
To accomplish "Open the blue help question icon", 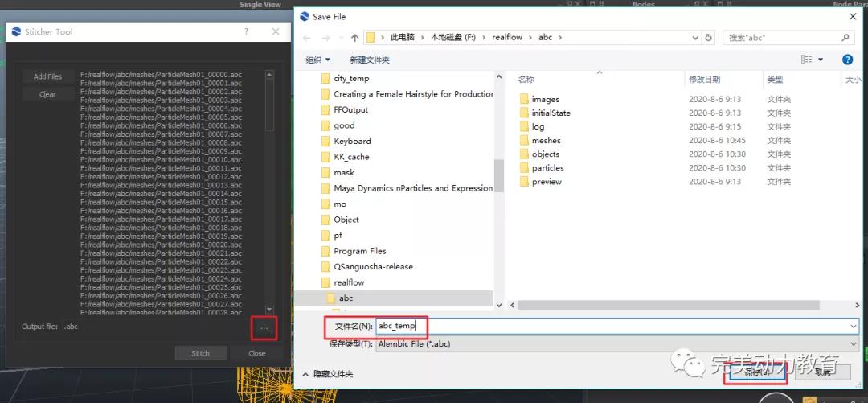I will click(x=847, y=60).
